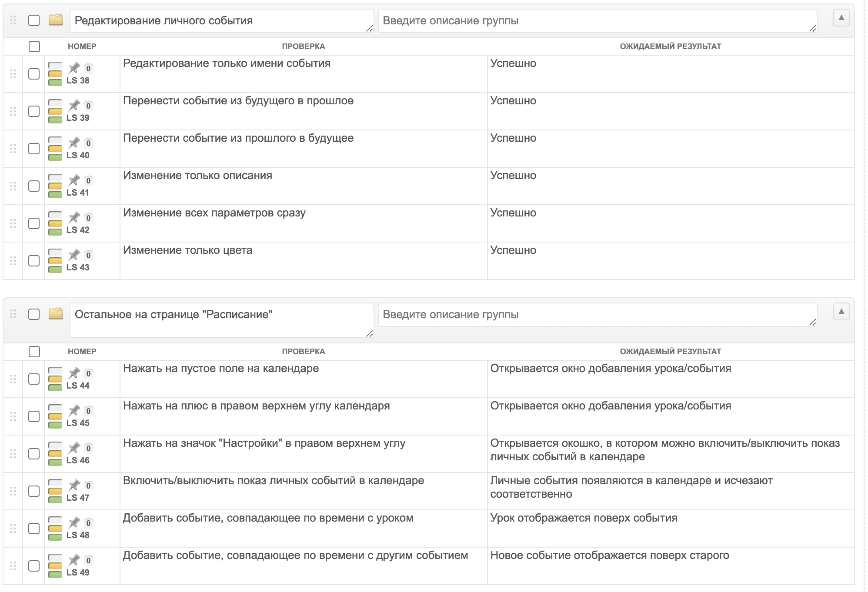Click the pin icon for LS 44
Image resolution: width=868 pixels, height=592 pixels.
click(74, 373)
